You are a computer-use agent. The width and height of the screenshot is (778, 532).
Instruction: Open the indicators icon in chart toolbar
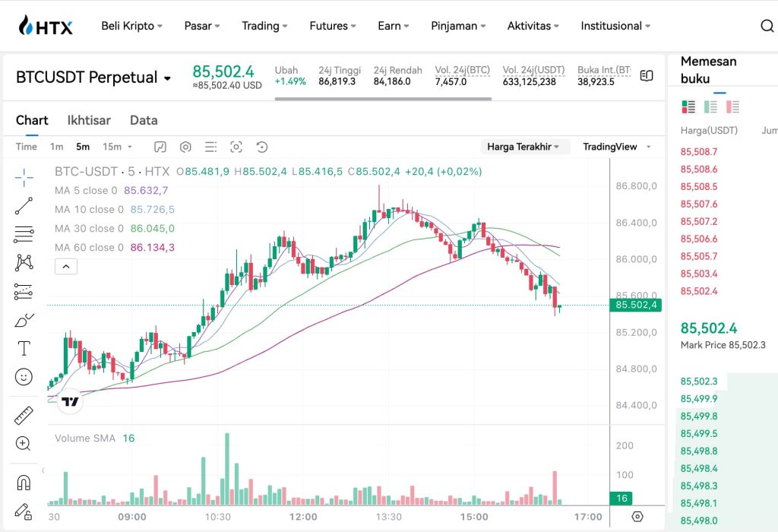point(160,147)
